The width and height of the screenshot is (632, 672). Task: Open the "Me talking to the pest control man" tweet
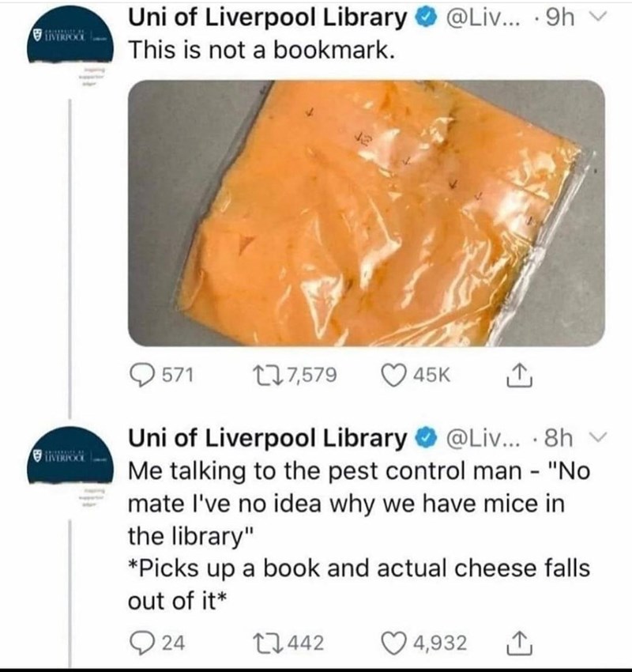pos(359,536)
